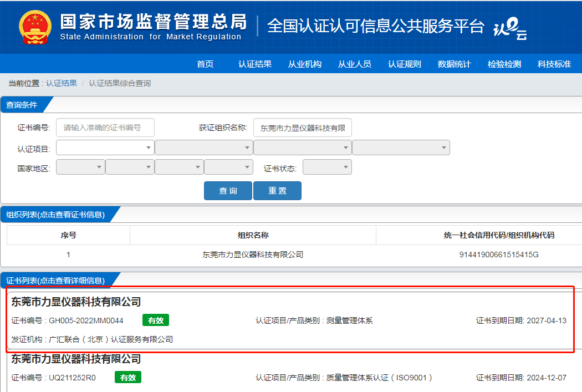Image resolution: width=582 pixels, height=392 pixels.
Task: Click the 认e云 logo icon
Action: (510, 28)
